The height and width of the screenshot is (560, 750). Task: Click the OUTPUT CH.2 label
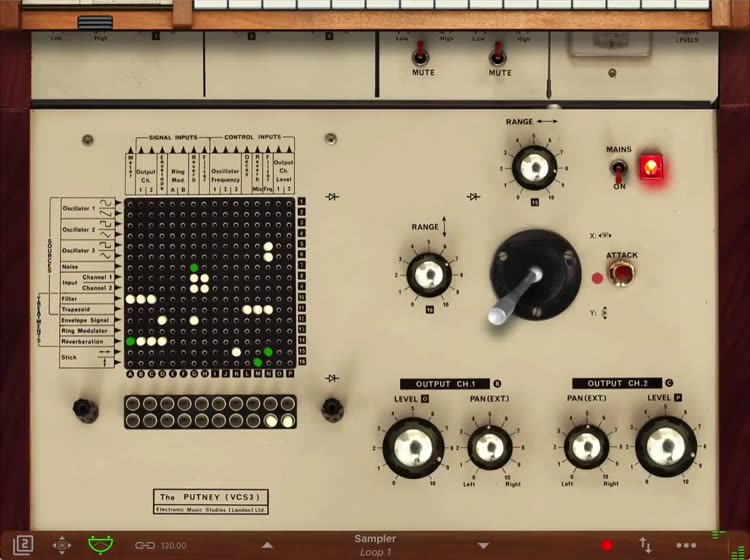tap(617, 384)
